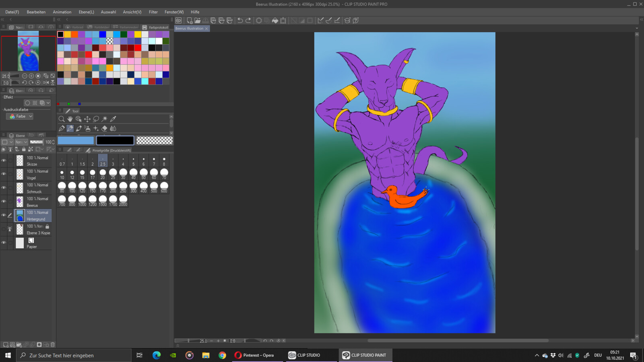Hide the Hintergrund layer

coord(4,215)
